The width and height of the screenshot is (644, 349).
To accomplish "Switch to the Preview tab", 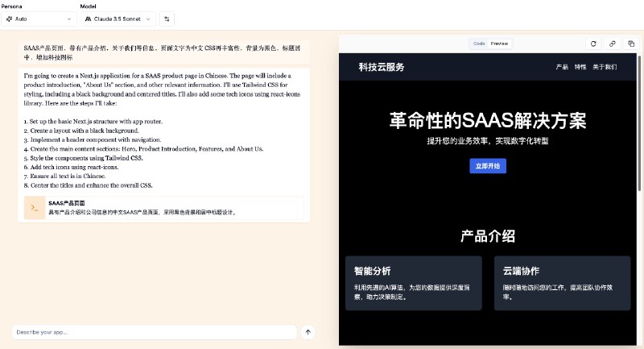I will 499,44.
